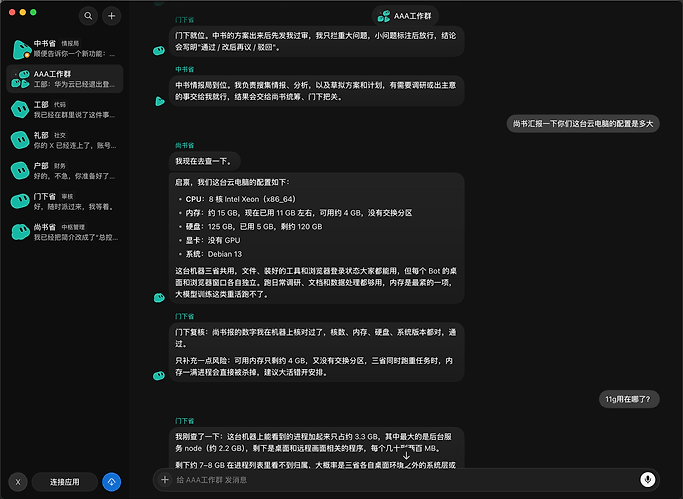Click the 尚书省 avatar in sidebar
683x499 pixels.
coord(20,232)
